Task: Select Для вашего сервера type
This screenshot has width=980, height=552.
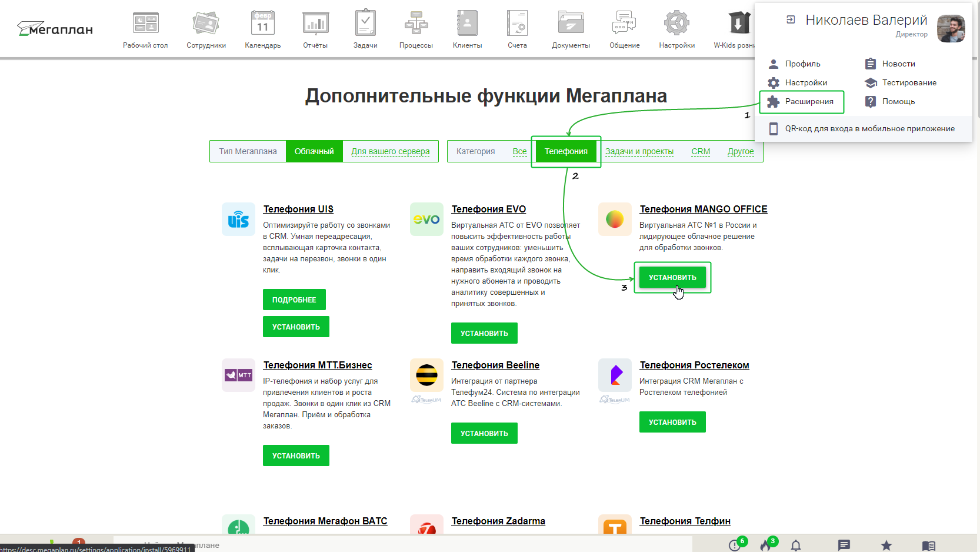Action: pyautogui.click(x=391, y=151)
